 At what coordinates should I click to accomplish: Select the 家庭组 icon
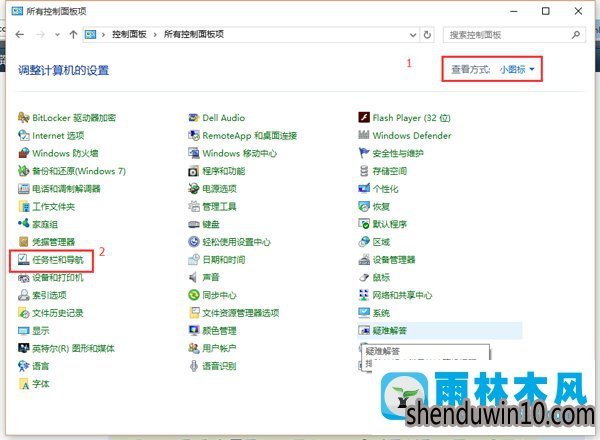pyautogui.click(x=24, y=224)
